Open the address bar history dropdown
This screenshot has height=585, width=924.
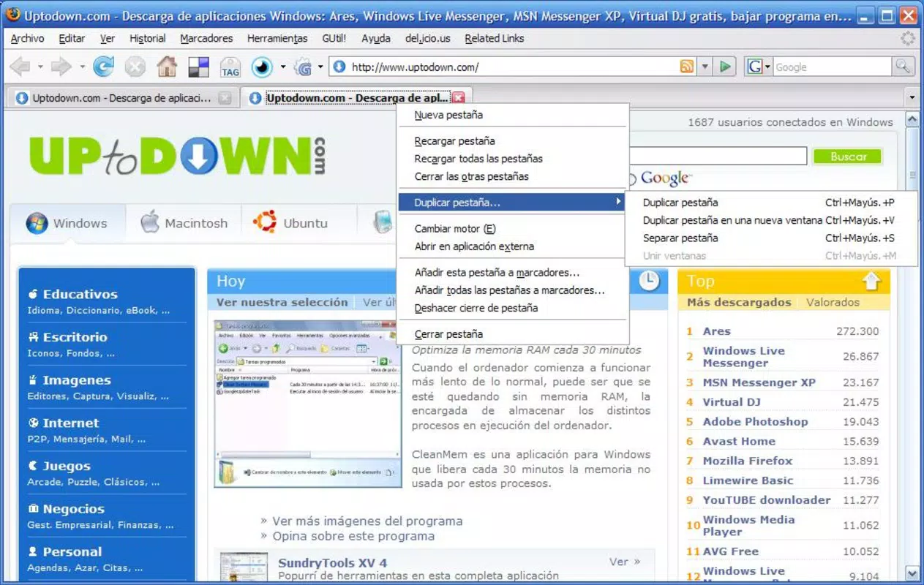[x=705, y=67]
